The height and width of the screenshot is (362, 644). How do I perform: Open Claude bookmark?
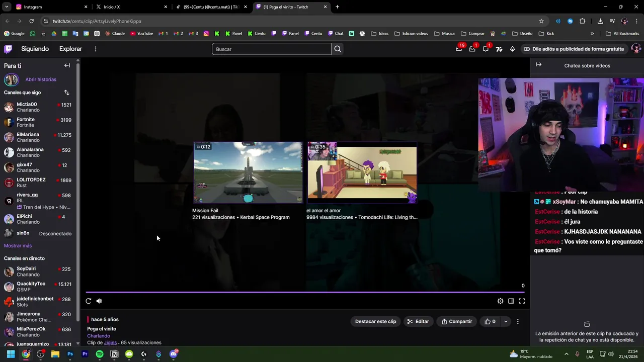point(115,34)
